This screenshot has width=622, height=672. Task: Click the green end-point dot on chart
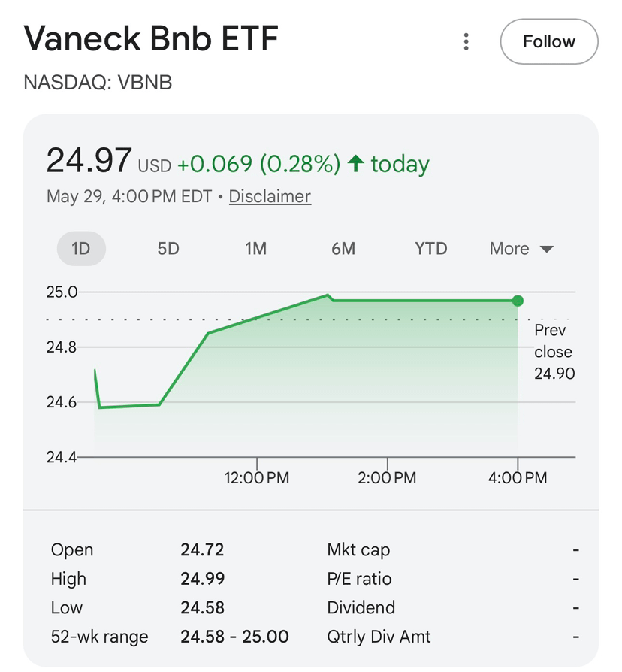(518, 301)
